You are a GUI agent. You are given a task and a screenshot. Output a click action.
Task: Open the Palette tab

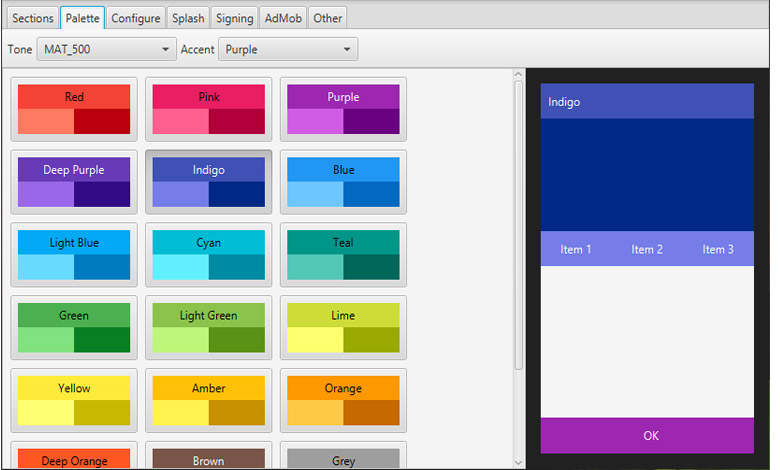point(83,18)
